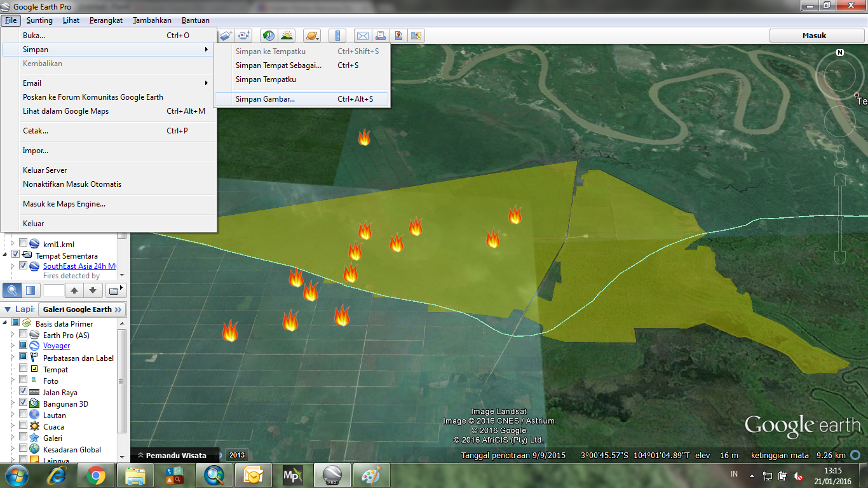The height and width of the screenshot is (488, 868).
Task: Uncheck the SouthEast Asia 24h layer checkbox
Action: (x=24, y=266)
